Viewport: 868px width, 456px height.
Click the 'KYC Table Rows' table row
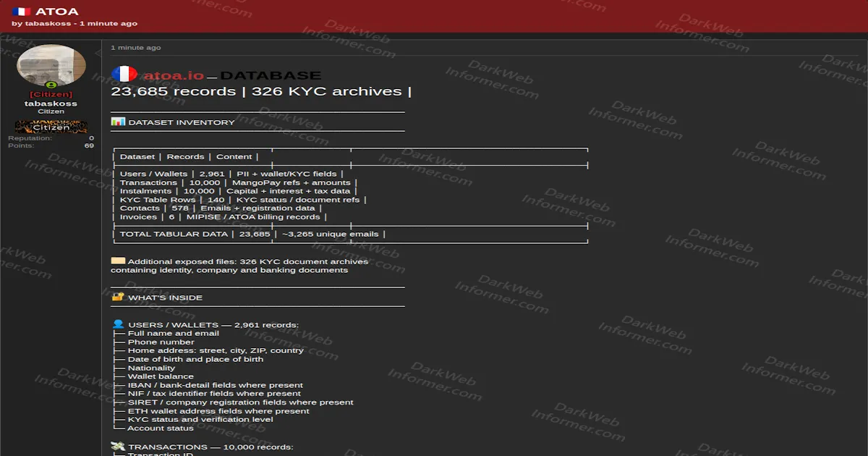coord(239,200)
